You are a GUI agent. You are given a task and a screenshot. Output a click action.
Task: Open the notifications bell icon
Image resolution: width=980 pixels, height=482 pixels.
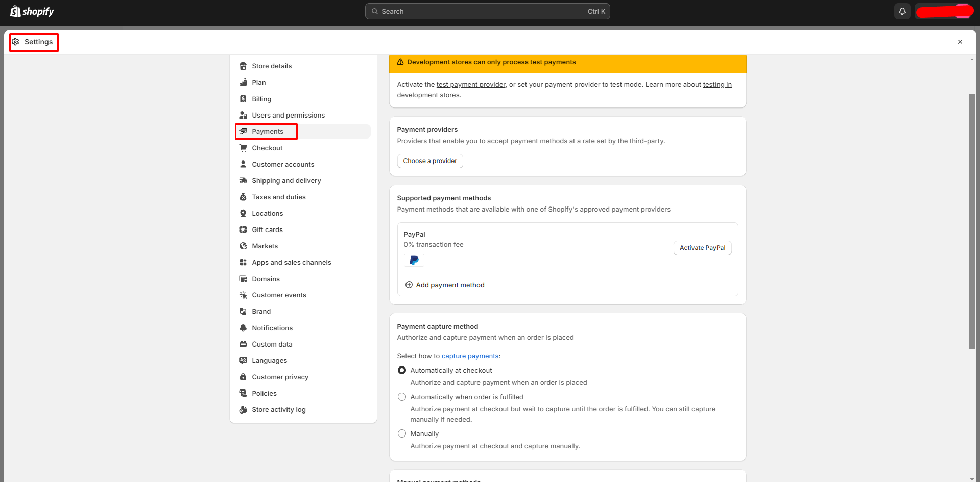pyautogui.click(x=902, y=11)
